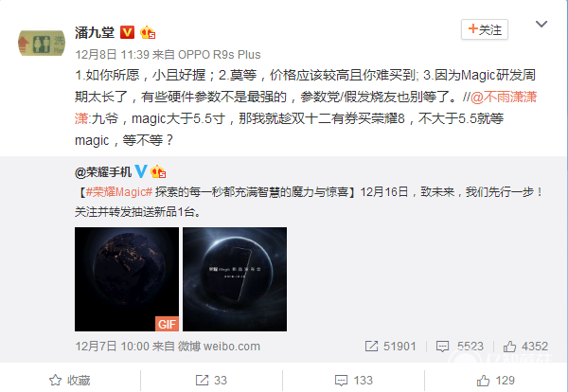Viewport: 568px width, 392px height.
Task: Open comments icon showing 133
Action: pyautogui.click(x=341, y=381)
